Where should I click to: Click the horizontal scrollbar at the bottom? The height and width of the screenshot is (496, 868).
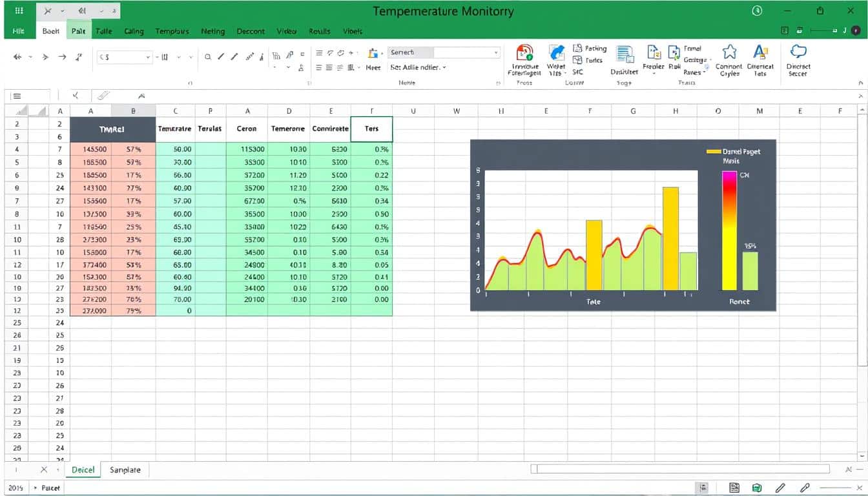(680, 470)
